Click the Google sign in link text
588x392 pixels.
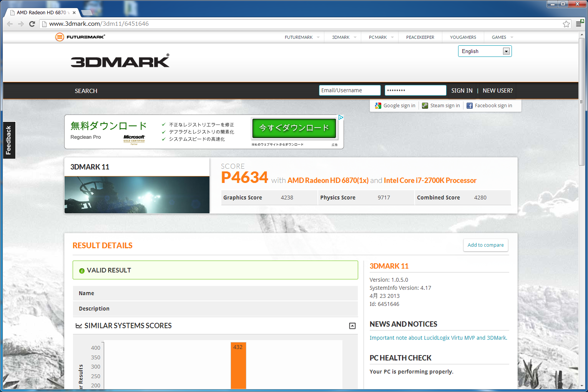click(399, 106)
